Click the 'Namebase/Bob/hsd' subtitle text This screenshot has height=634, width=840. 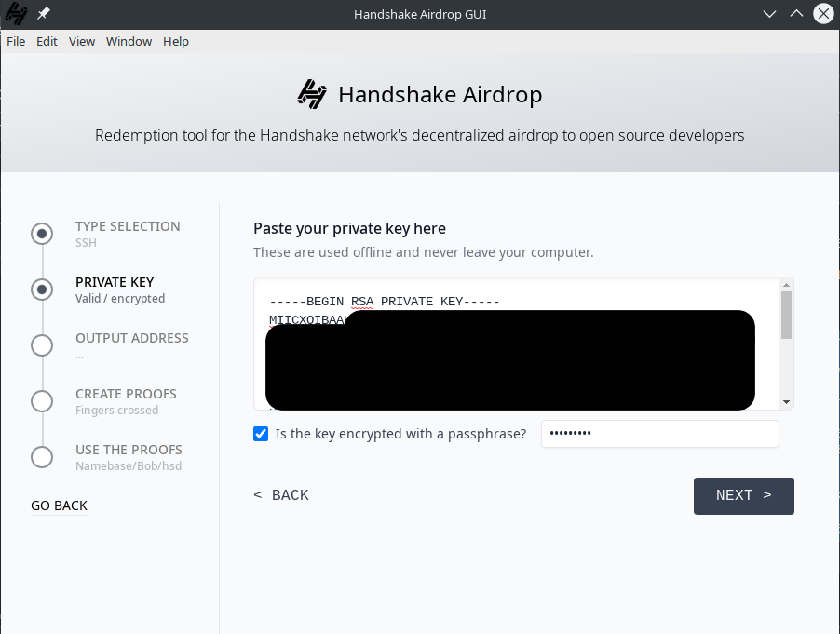click(129, 465)
